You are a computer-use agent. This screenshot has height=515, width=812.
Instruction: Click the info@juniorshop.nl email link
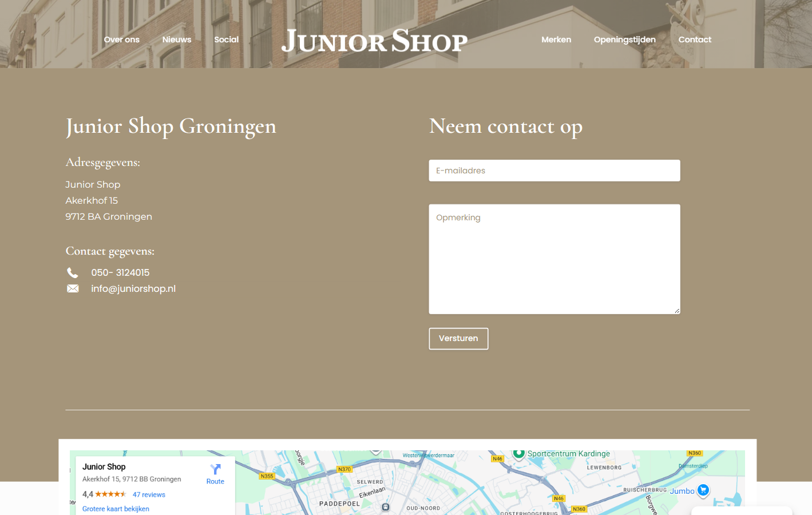(133, 288)
